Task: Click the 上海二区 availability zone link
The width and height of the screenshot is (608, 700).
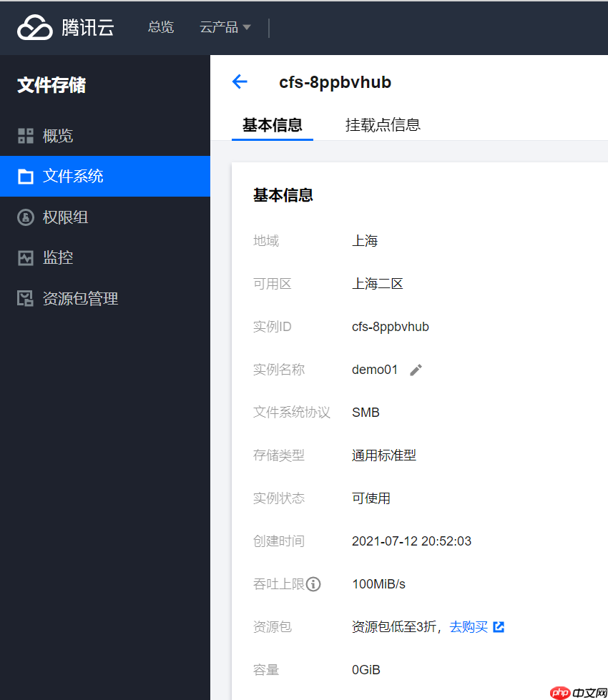Action: coord(378,284)
